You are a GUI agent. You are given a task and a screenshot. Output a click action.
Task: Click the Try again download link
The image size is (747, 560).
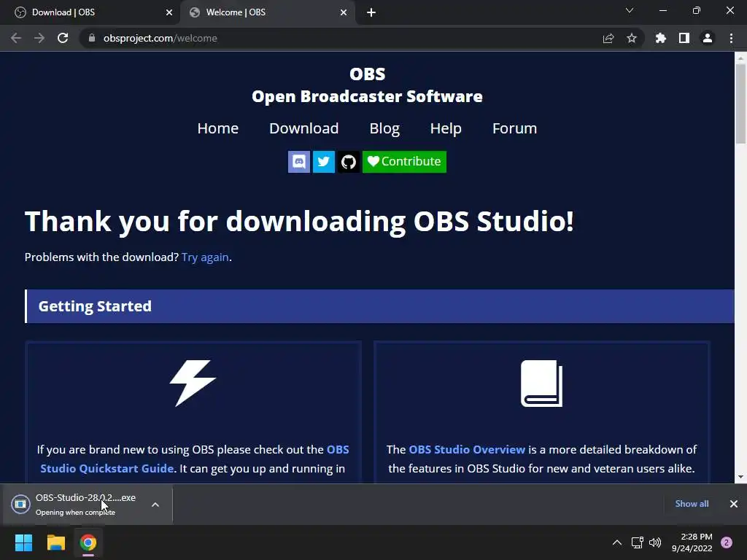[x=205, y=257]
